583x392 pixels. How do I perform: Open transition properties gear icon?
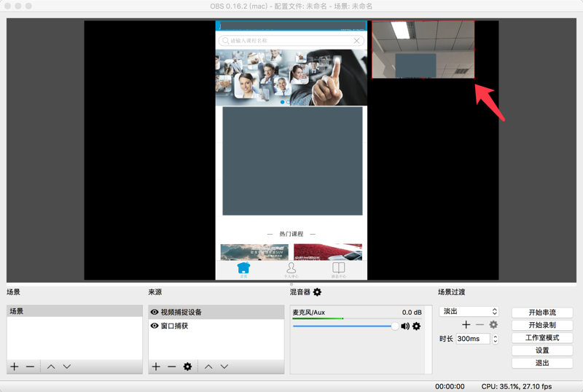pyautogui.click(x=493, y=325)
